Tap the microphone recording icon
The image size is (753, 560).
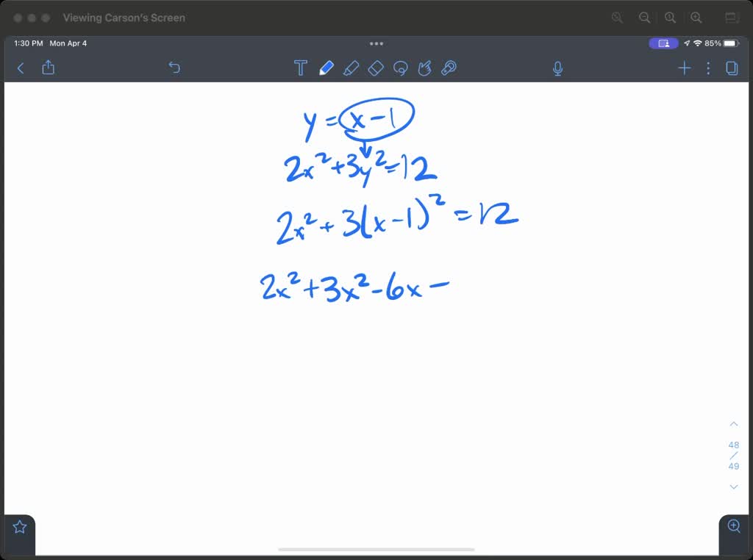(x=557, y=68)
